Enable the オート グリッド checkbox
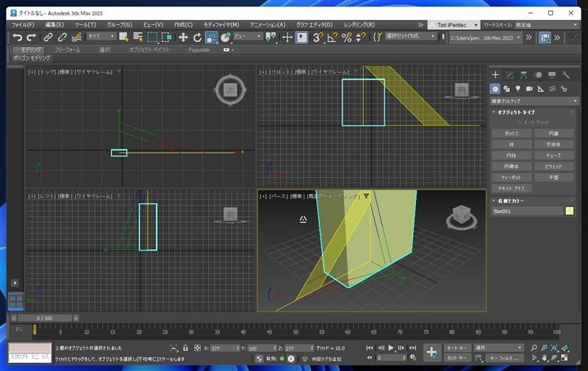 click(x=520, y=123)
